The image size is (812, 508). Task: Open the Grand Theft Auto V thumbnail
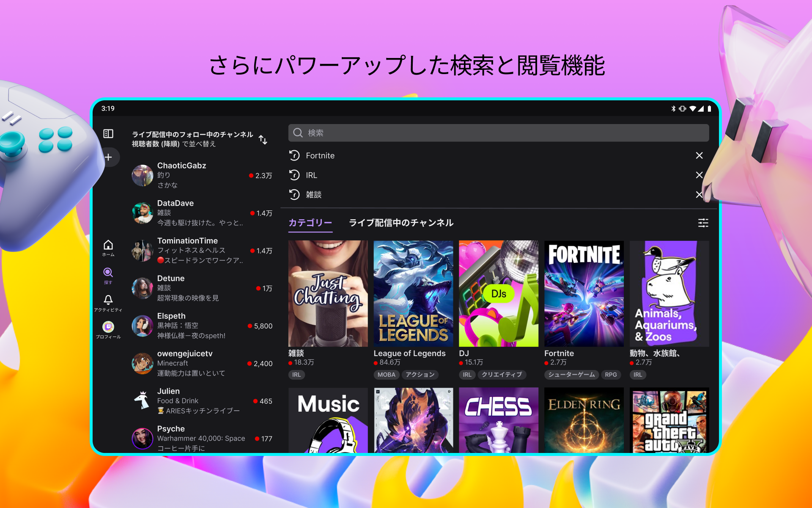[x=669, y=420]
